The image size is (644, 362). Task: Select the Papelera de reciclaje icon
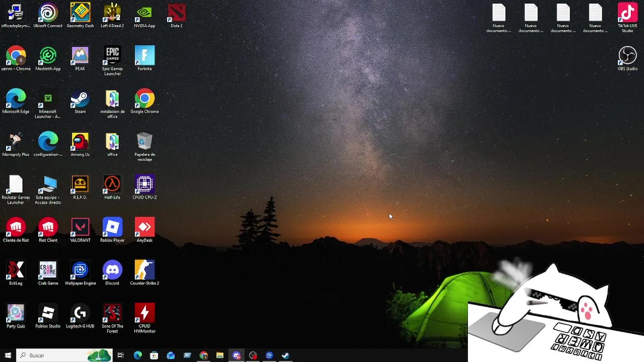pyautogui.click(x=144, y=147)
